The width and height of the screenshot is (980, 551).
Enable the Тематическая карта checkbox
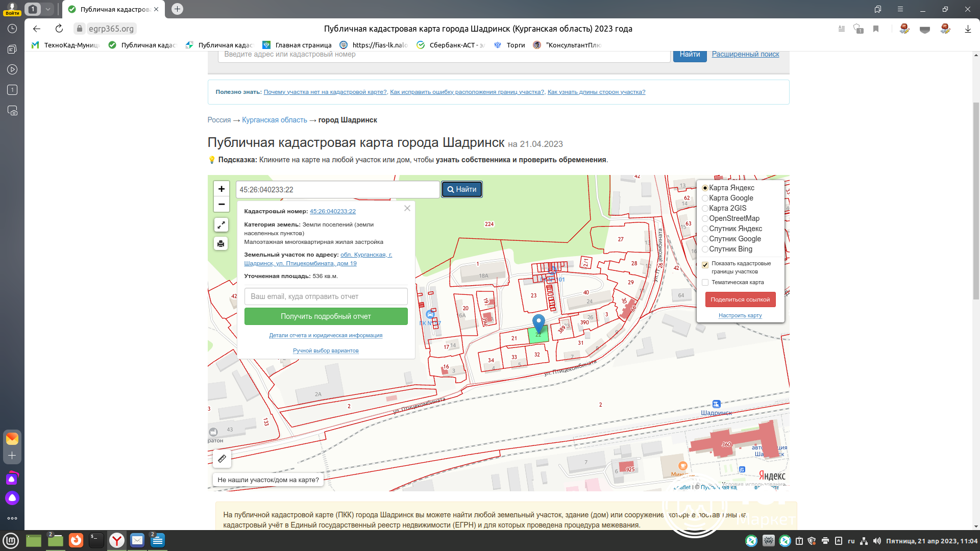pos(705,282)
